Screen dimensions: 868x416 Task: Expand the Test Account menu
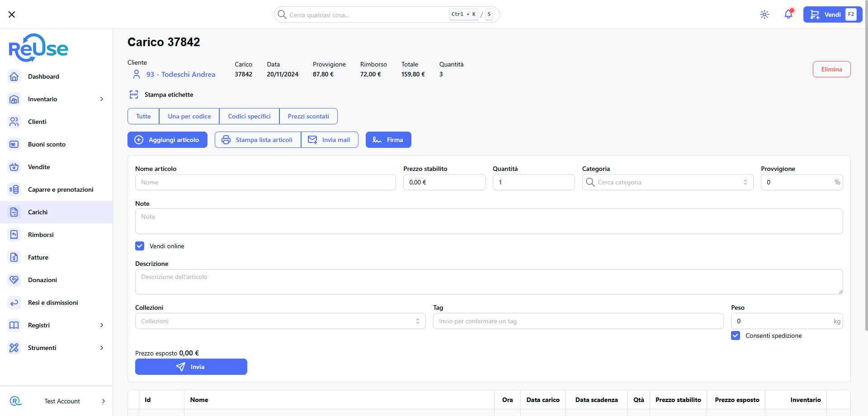tap(62, 401)
